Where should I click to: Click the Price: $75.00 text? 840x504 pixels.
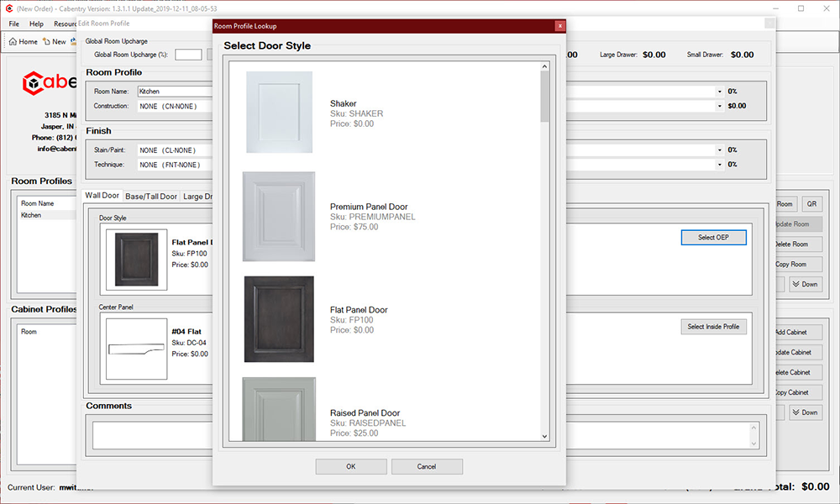[354, 227]
